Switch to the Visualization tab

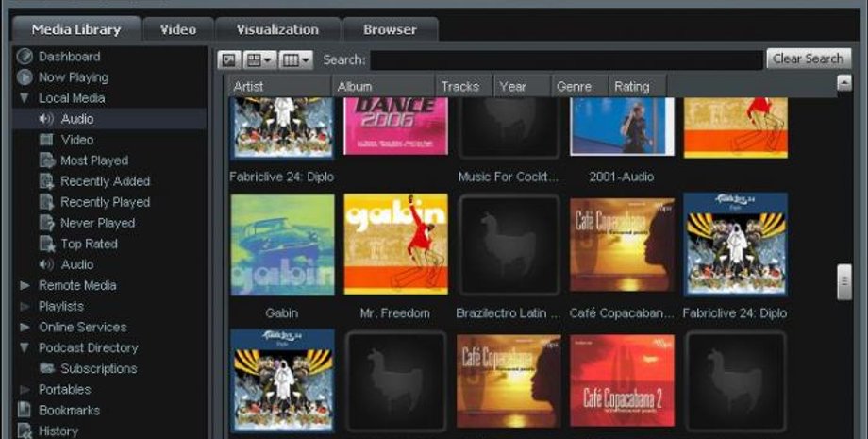tap(276, 29)
